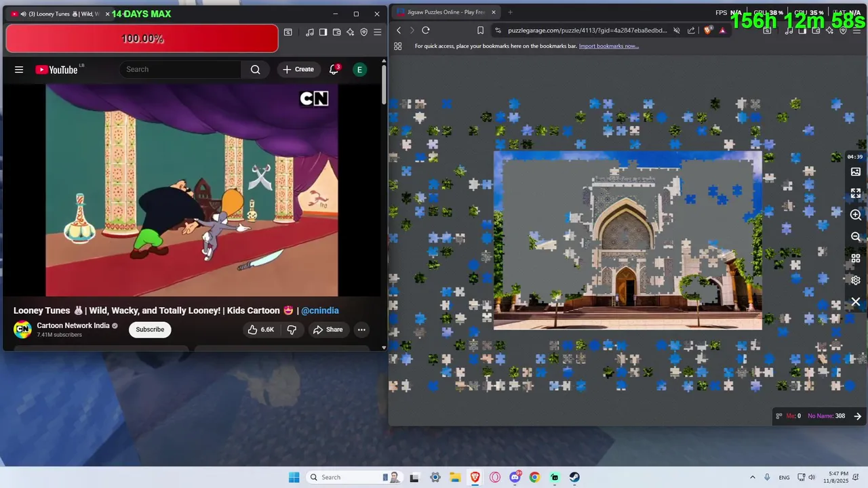Bookmark the puzzlegarage page
This screenshot has width=868, height=488.
[x=480, y=30]
